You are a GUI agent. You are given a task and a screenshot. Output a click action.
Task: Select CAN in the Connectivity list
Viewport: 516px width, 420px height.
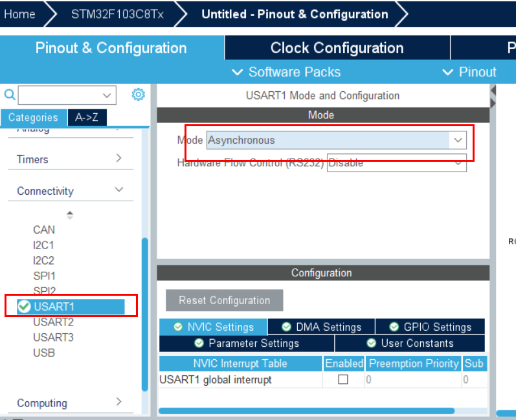[44, 230]
